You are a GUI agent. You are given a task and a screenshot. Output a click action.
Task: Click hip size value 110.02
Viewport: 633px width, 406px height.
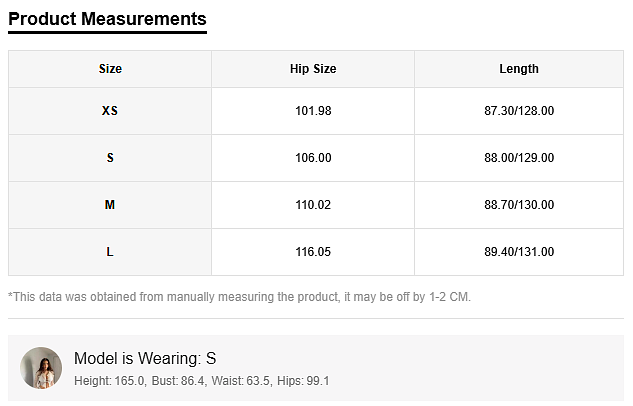click(313, 205)
